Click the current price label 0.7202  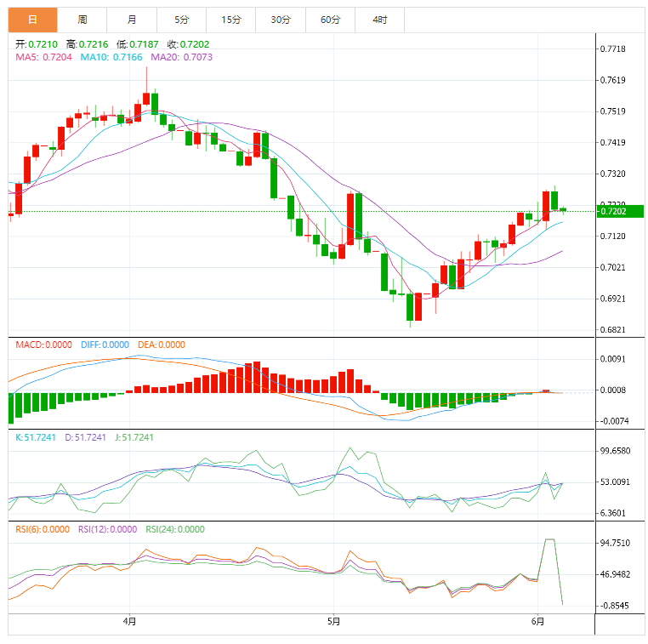[620, 211]
